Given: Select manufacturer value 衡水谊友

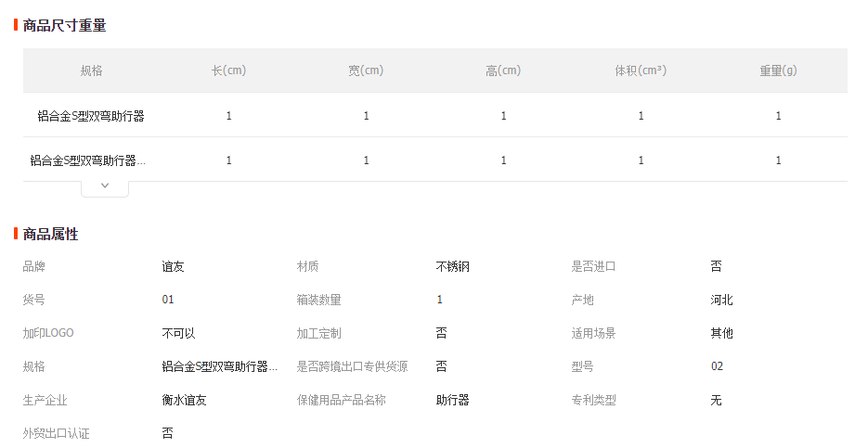Looking at the screenshot, I should [184, 400].
